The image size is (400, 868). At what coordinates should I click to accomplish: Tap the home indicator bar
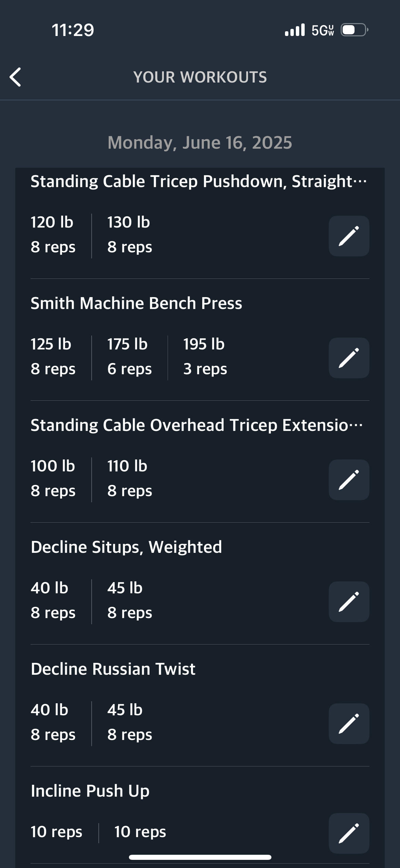tap(200, 857)
